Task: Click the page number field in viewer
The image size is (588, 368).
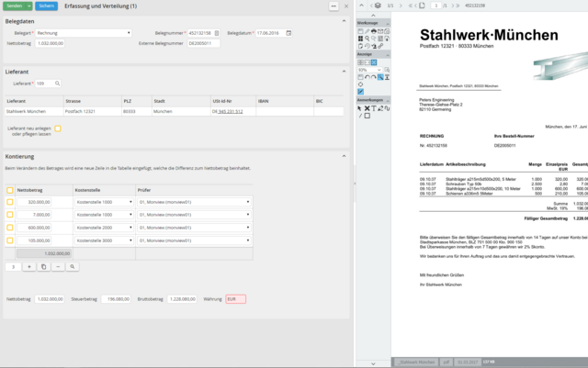Action: pyautogui.click(x=436, y=6)
